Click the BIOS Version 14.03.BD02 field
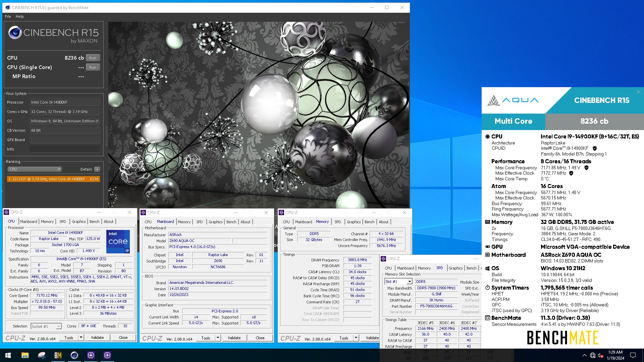This screenshot has height=362, width=644. pyautogui.click(x=218, y=289)
